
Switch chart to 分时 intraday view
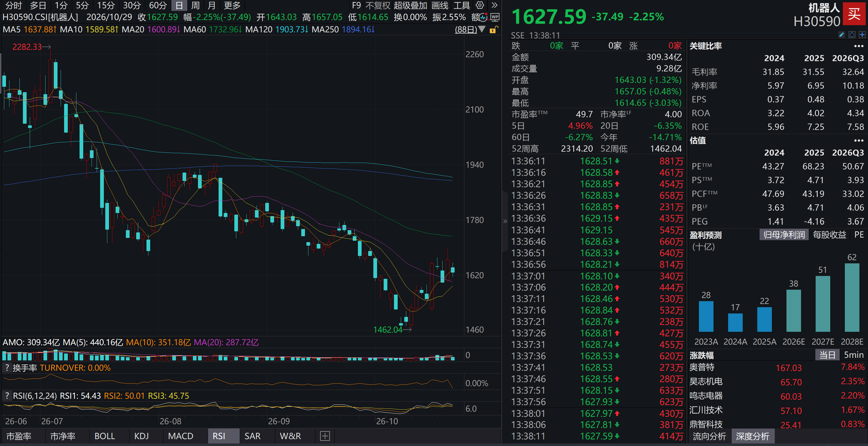(x=13, y=5)
